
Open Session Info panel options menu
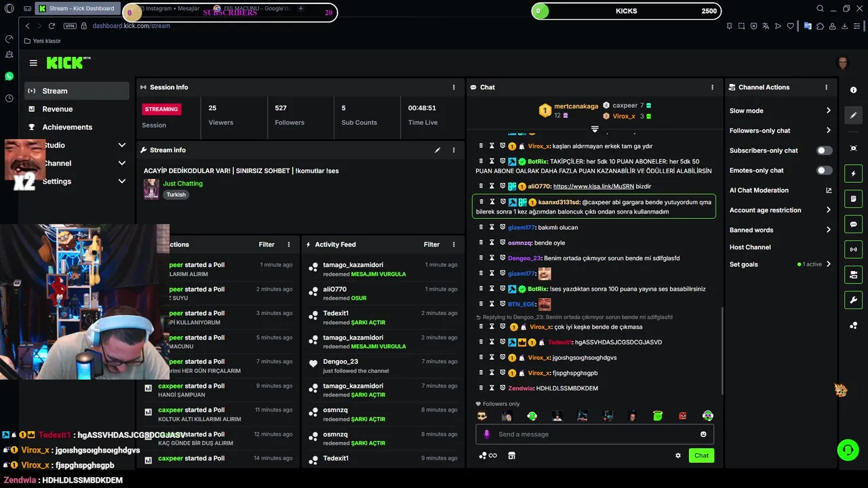click(x=454, y=87)
